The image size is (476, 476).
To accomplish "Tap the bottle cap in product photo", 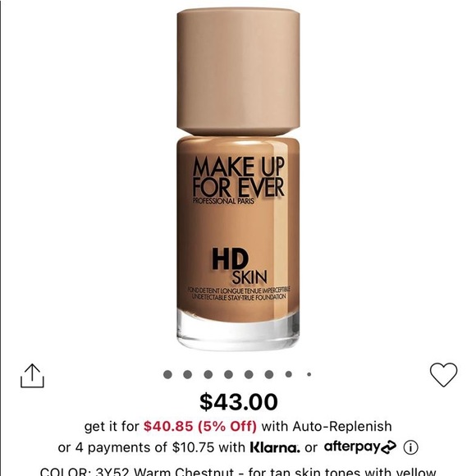I will [238, 71].
